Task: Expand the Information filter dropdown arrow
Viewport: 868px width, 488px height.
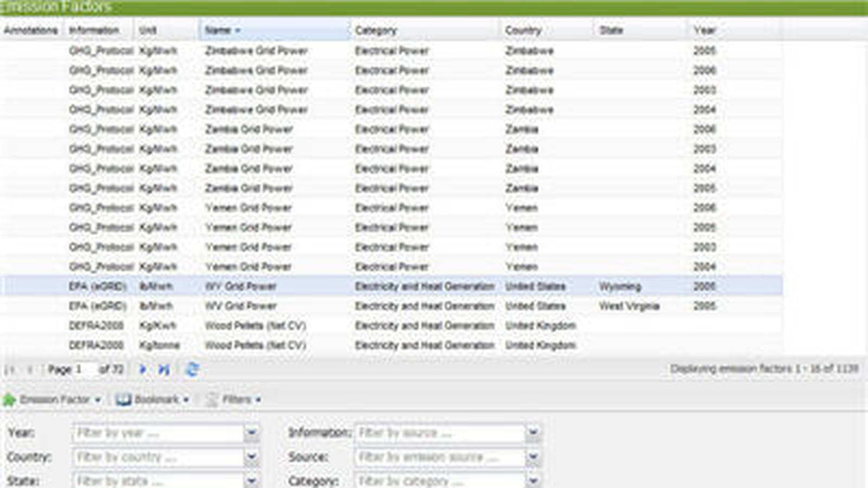Action: [x=533, y=433]
